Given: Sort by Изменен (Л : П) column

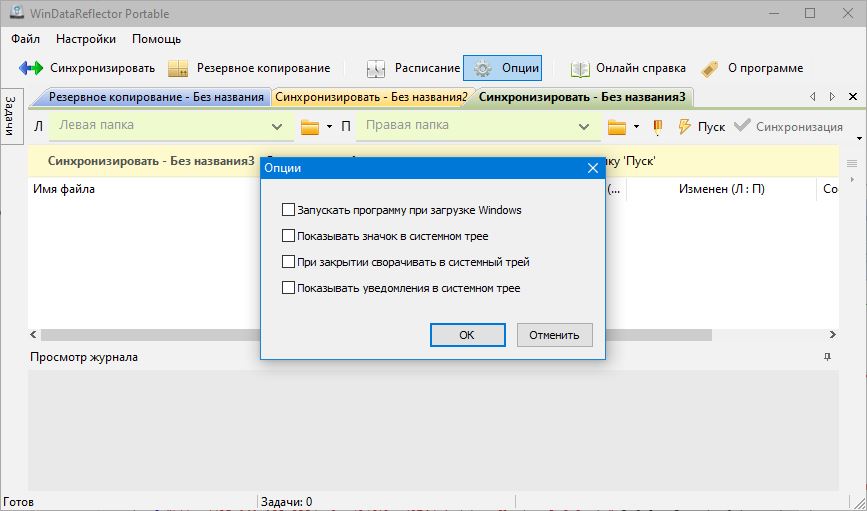Looking at the screenshot, I should pyautogui.click(x=722, y=189).
